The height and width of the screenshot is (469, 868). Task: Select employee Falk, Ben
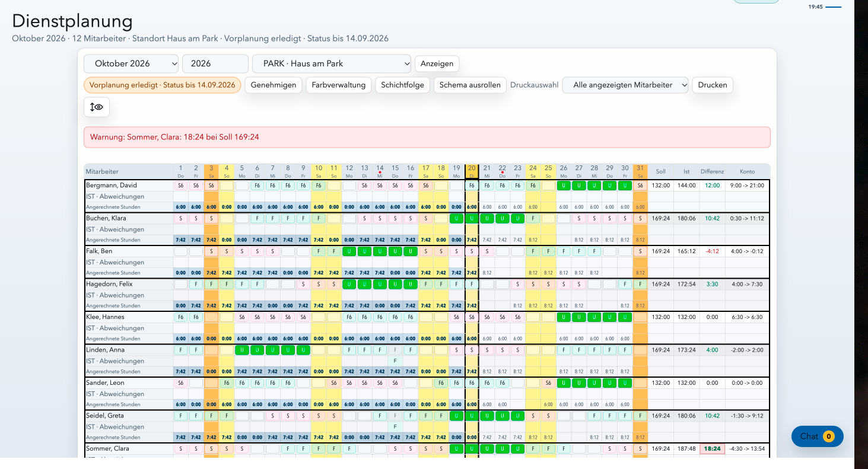point(99,251)
